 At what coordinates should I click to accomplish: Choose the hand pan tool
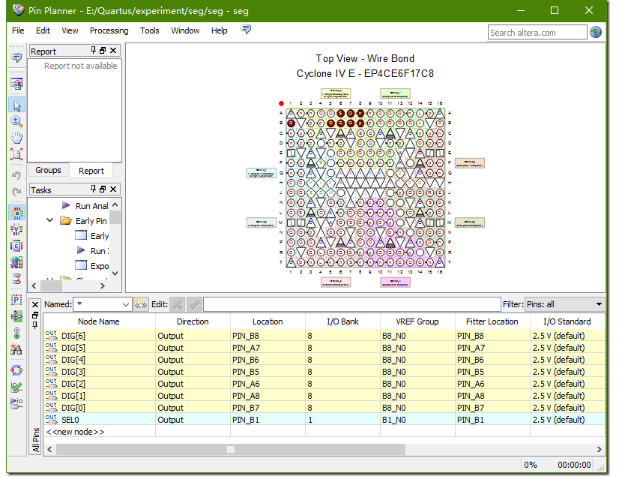[17, 138]
